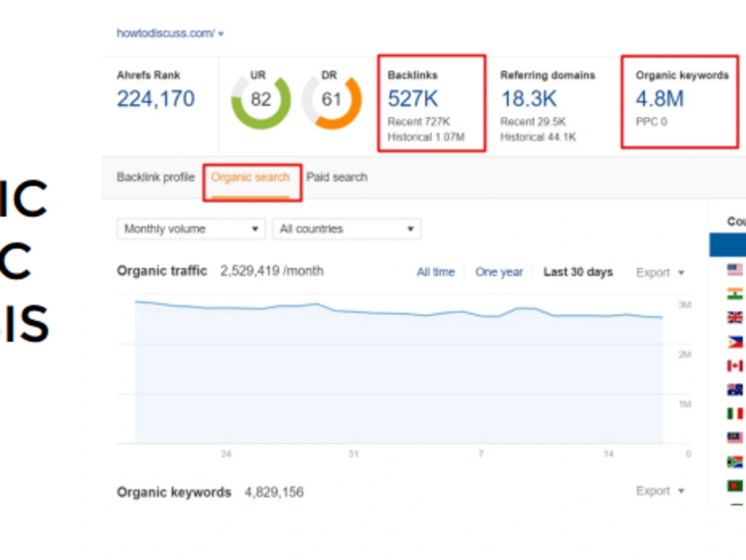Switch to the Backlink profile tab
The height and width of the screenshot is (560, 746).
[x=156, y=177]
